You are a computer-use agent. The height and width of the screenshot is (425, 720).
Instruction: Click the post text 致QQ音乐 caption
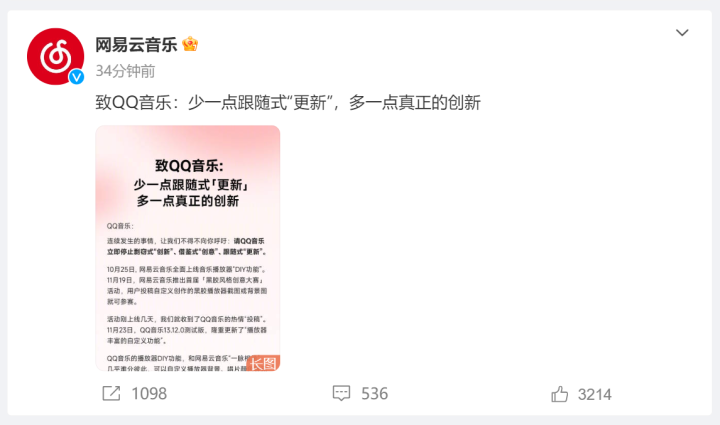(x=288, y=102)
